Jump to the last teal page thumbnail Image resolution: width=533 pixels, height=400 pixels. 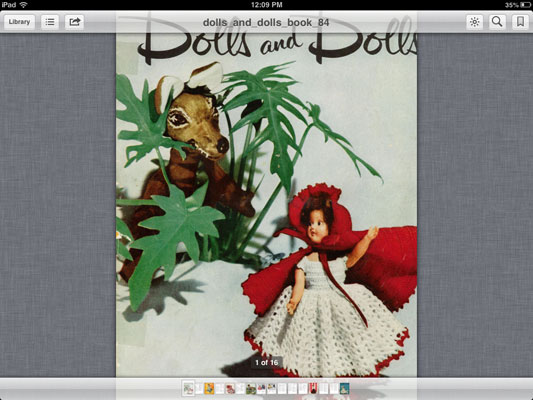pyautogui.click(x=344, y=388)
